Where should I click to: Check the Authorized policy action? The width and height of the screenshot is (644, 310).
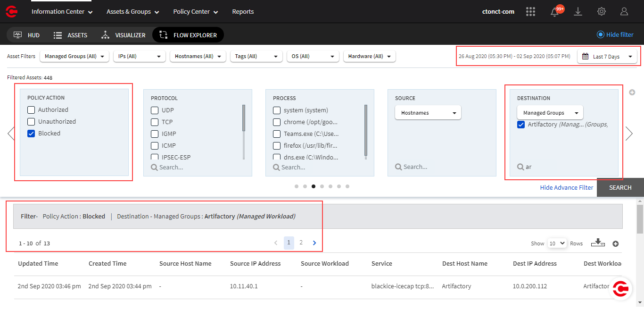coord(31,110)
